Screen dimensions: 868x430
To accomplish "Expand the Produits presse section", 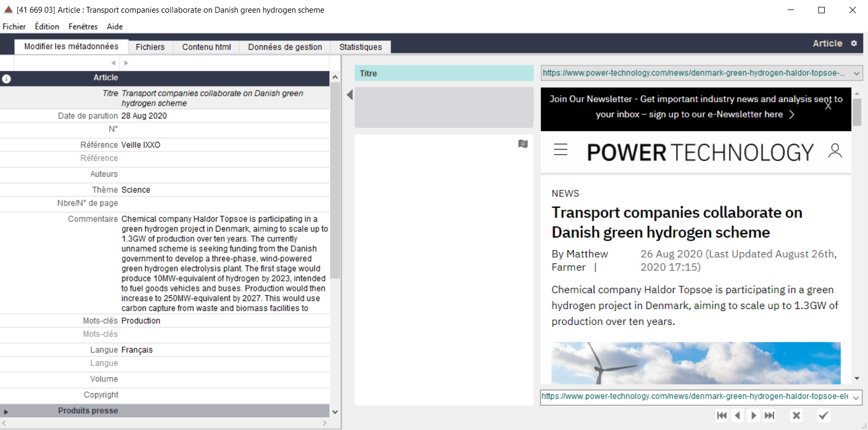I will click(x=6, y=411).
